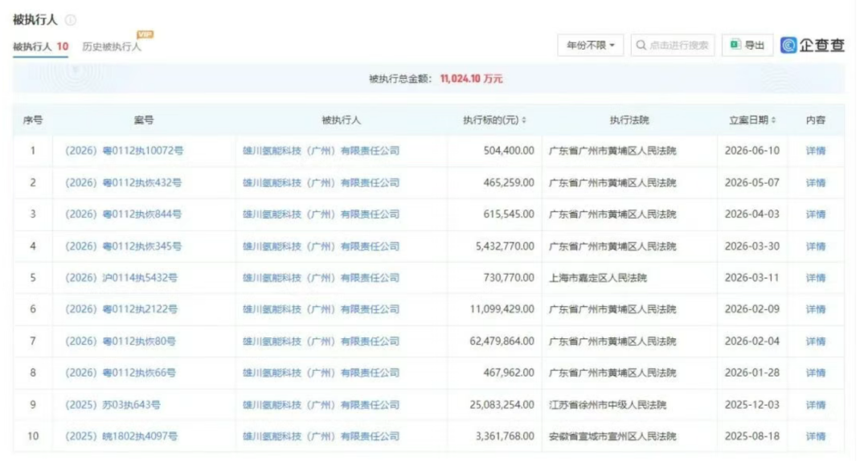The width and height of the screenshot is (868, 461).
Task: Open 详情 for row dated 2026-03-11
Action: [816, 278]
